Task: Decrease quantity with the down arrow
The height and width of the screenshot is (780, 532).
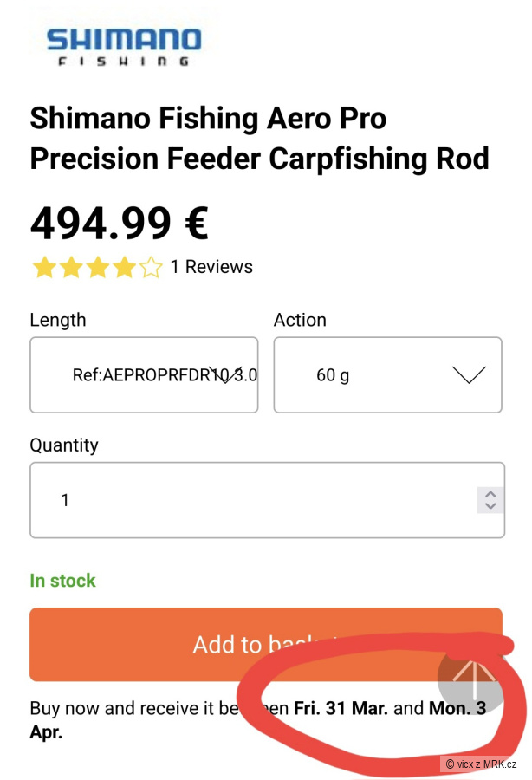Action: (x=490, y=506)
